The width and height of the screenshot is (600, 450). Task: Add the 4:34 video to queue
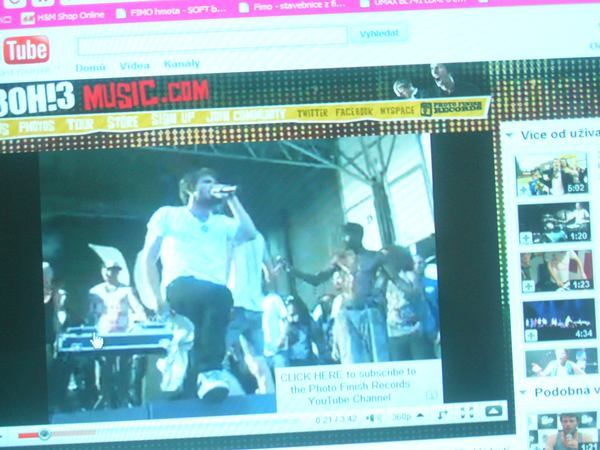(531, 335)
